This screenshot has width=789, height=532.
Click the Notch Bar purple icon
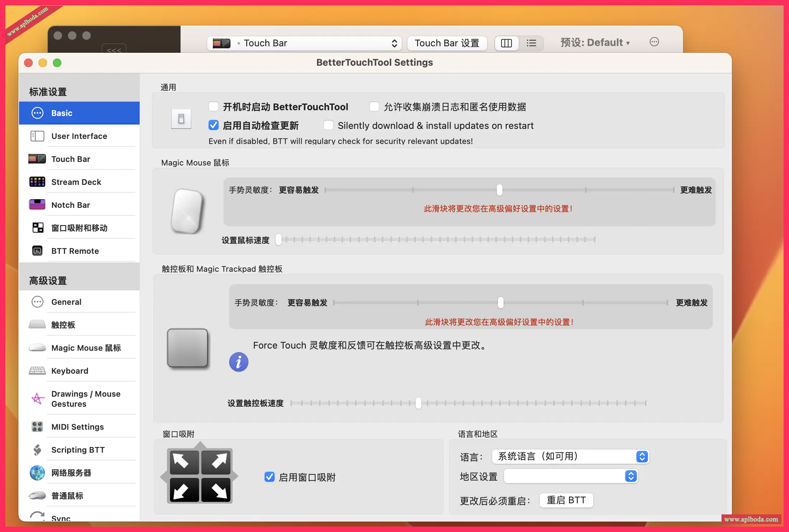pyautogui.click(x=37, y=205)
